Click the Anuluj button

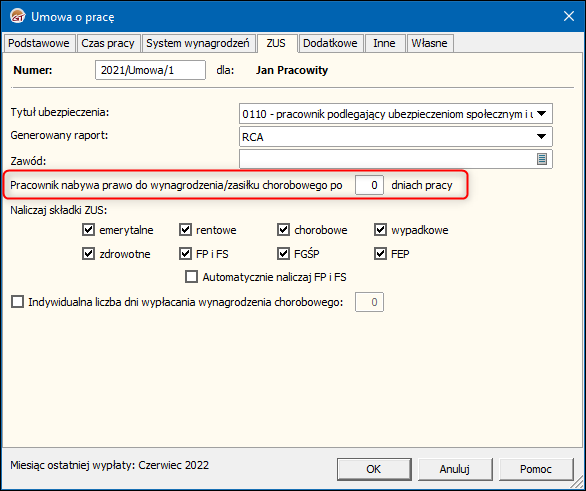(454, 469)
